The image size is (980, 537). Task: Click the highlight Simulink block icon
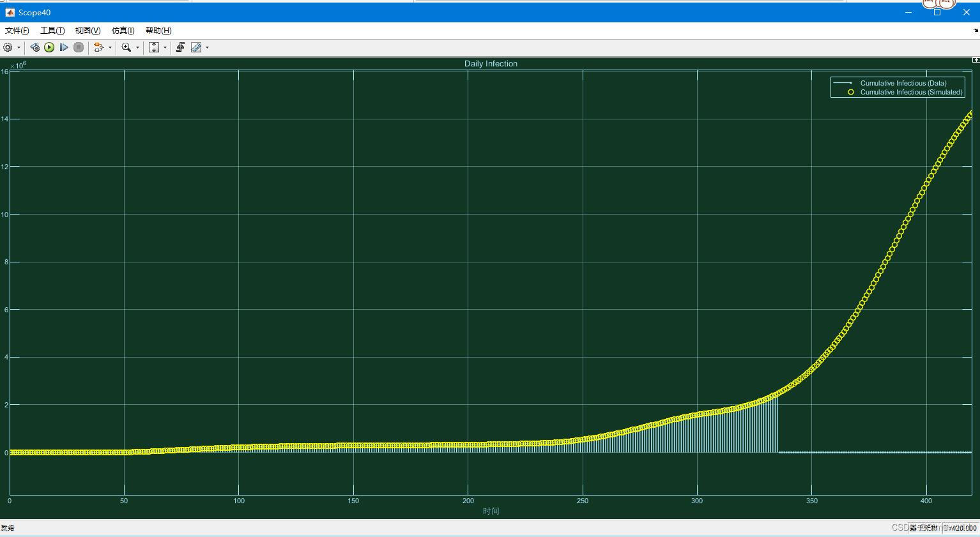point(35,47)
